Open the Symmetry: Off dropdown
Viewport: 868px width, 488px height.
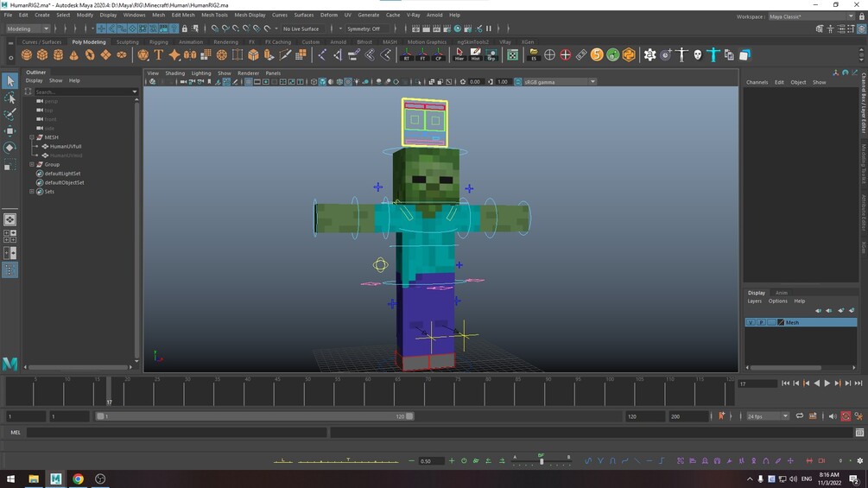(366, 29)
